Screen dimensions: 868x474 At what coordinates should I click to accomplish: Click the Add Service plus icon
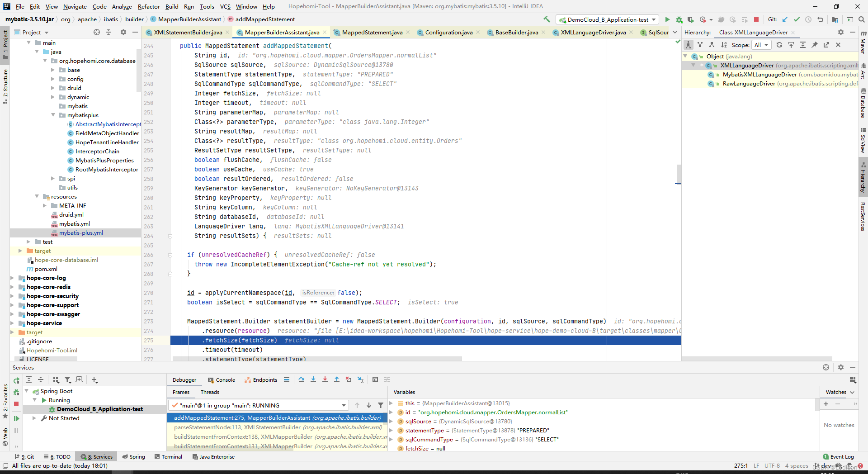tap(94, 380)
